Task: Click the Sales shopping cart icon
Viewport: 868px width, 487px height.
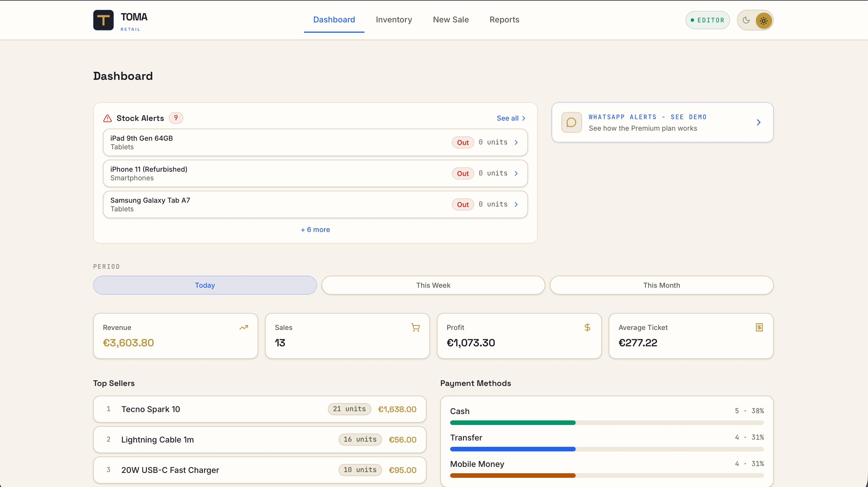Action: pyautogui.click(x=416, y=327)
